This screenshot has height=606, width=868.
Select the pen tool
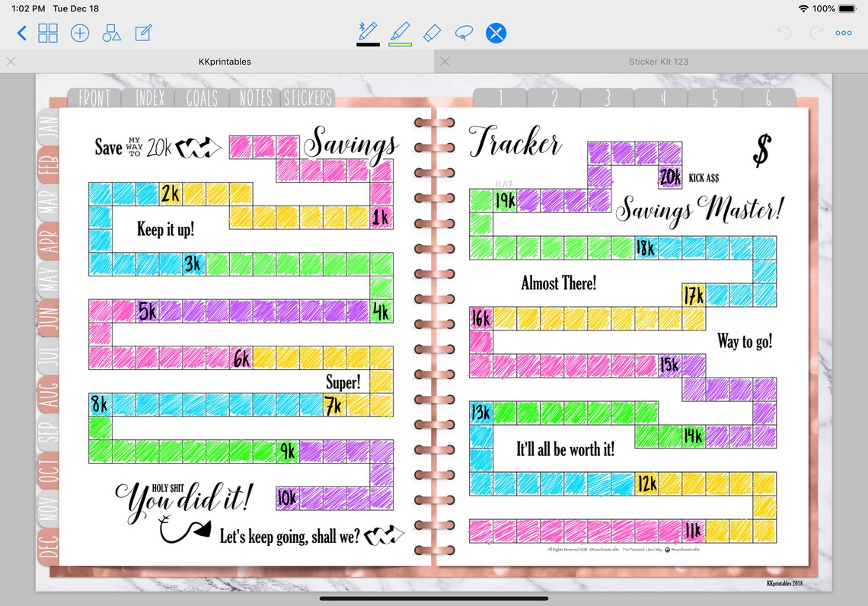(367, 33)
